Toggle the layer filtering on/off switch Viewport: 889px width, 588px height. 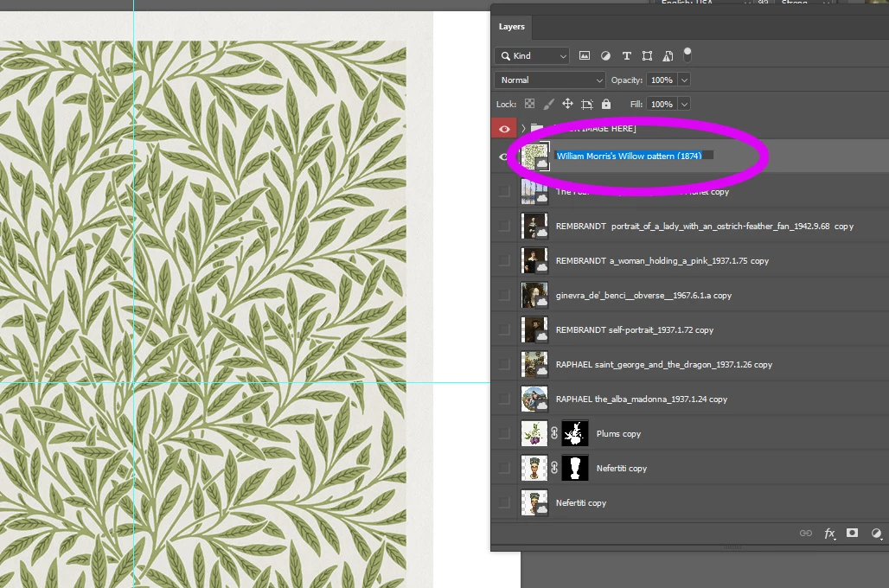688,54
